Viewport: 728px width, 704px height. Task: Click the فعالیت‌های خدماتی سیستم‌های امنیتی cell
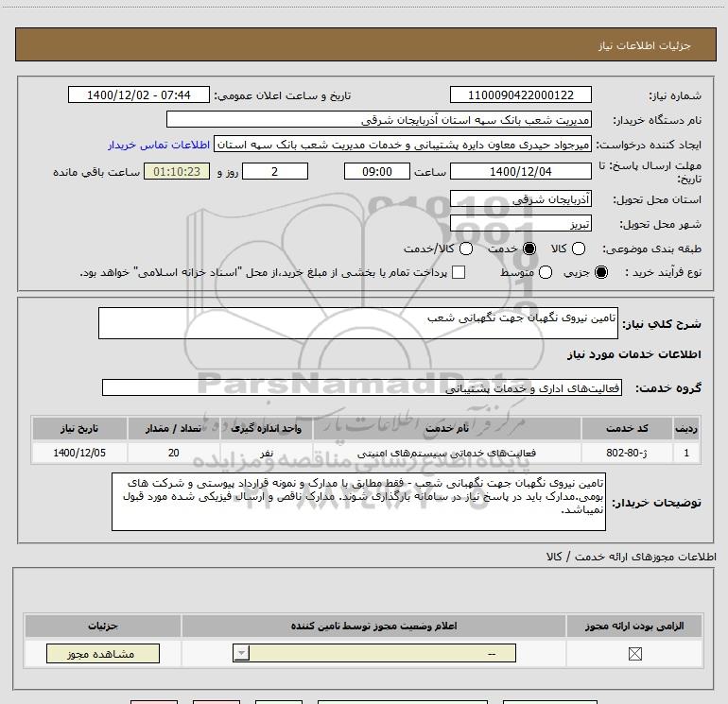coord(447,453)
